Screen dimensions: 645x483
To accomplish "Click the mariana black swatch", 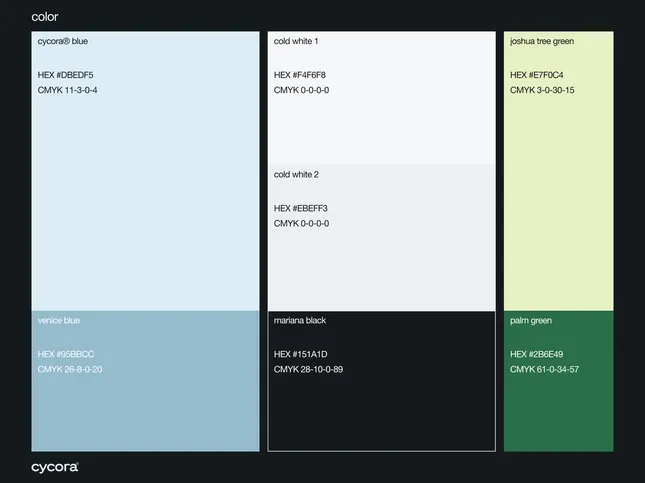I will [382, 381].
